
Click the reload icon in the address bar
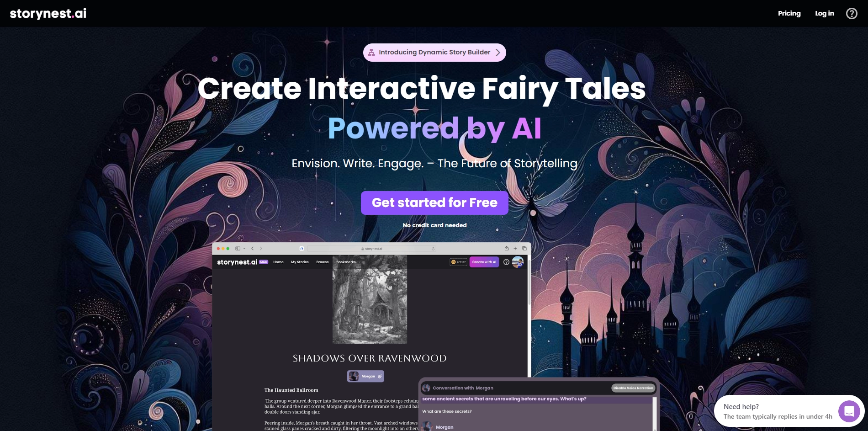(433, 249)
